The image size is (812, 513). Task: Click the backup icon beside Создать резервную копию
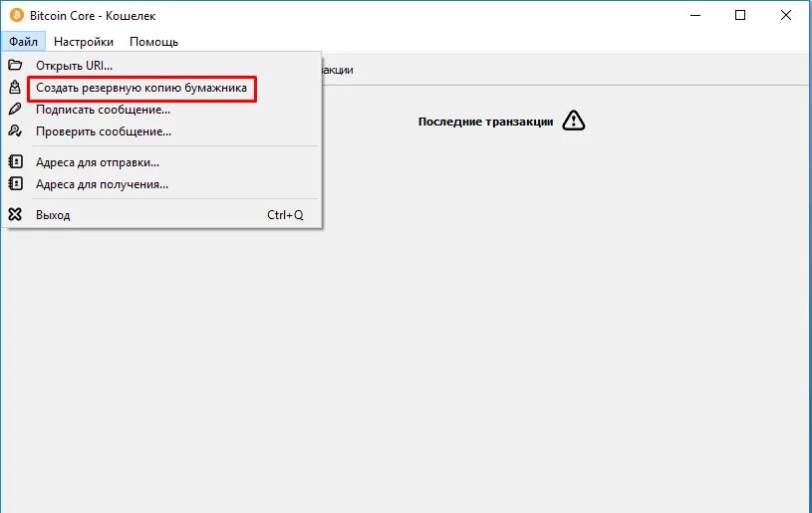pos(15,87)
